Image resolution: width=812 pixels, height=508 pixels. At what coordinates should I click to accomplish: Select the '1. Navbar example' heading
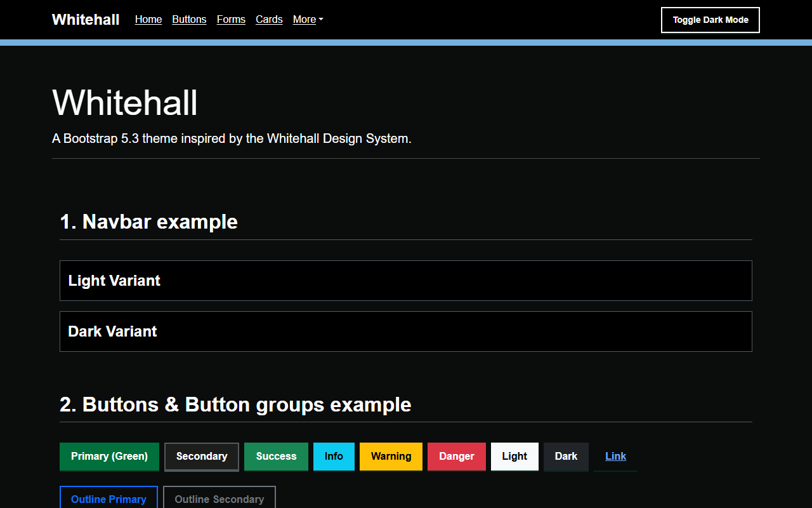pos(148,222)
